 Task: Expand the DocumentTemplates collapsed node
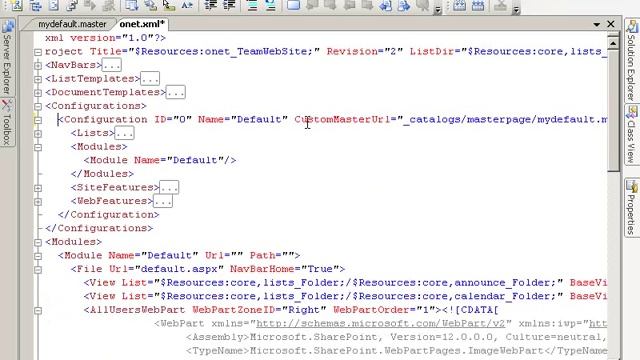(x=38, y=93)
